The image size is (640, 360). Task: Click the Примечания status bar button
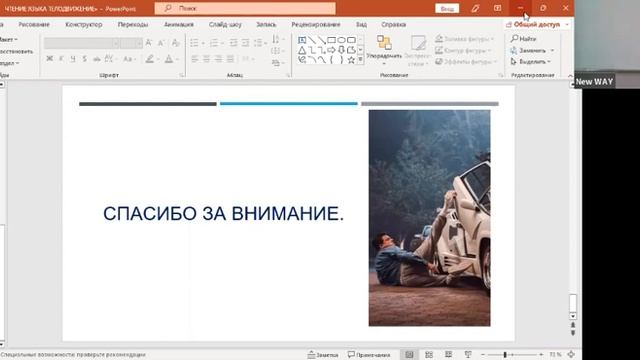coord(369,355)
